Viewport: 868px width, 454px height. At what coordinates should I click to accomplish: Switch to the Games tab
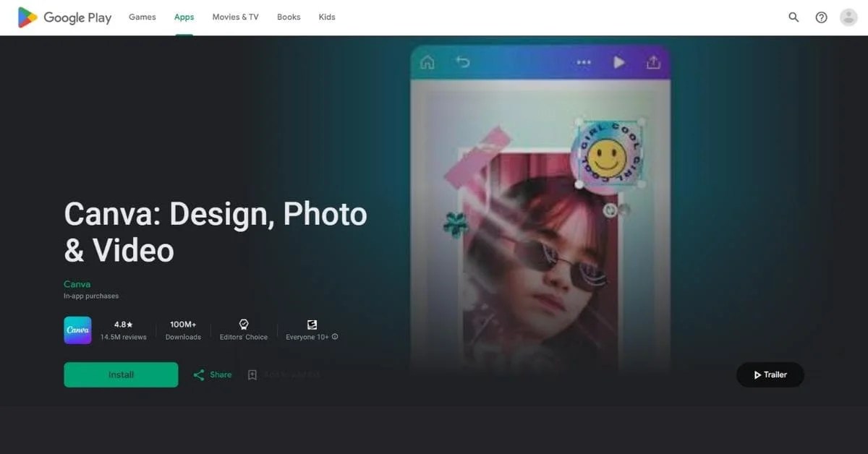tap(142, 17)
